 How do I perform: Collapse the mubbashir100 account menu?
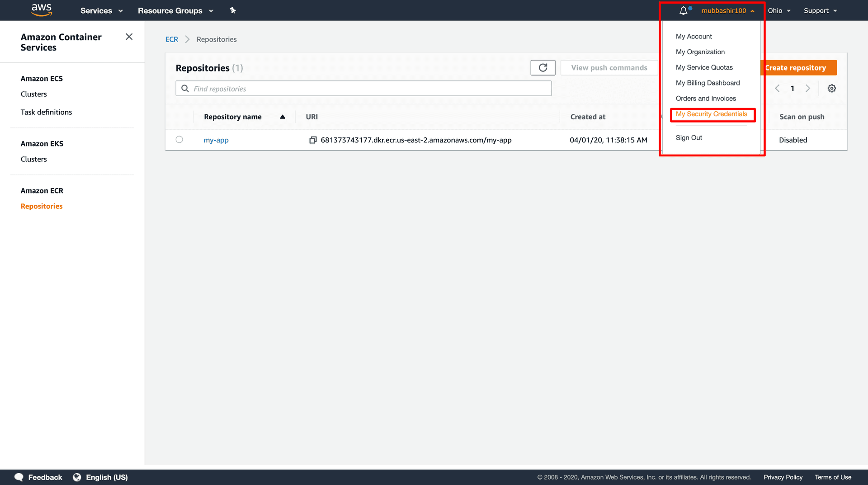coord(728,10)
